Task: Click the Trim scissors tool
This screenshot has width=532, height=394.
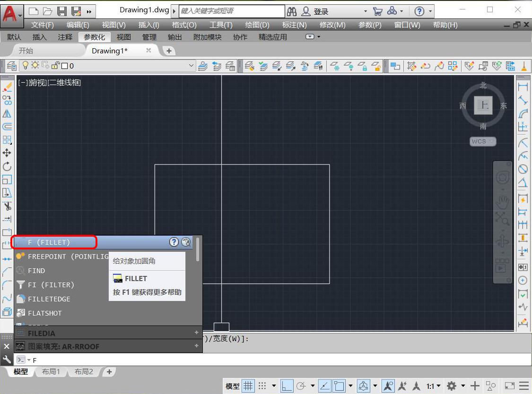Action: pyautogui.click(x=7, y=206)
